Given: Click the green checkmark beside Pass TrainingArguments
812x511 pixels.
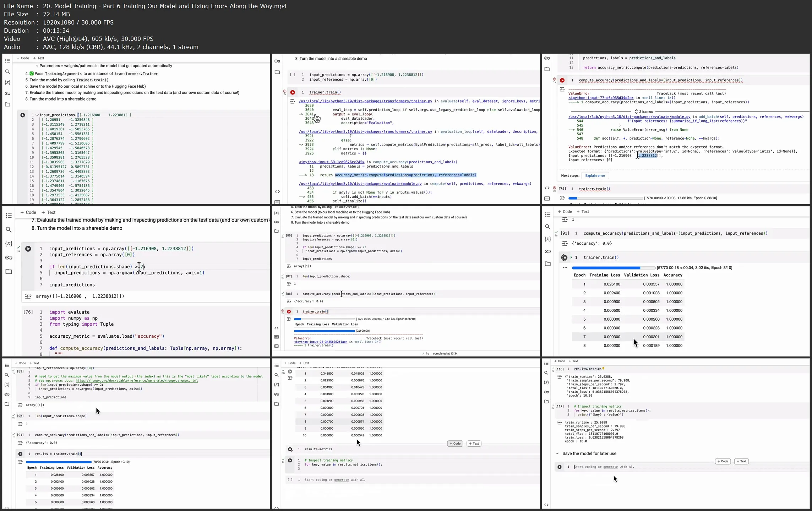Looking at the screenshot, I should (x=32, y=74).
